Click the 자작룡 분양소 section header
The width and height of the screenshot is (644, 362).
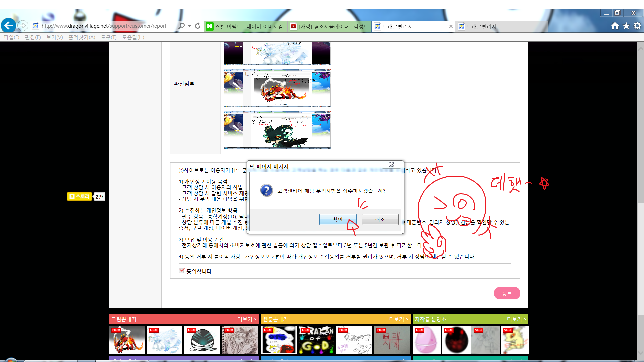pyautogui.click(x=430, y=319)
